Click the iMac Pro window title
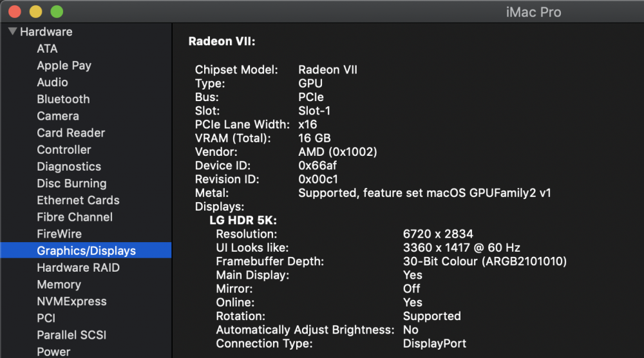Image resolution: width=644 pixels, height=358 pixels. click(x=533, y=12)
